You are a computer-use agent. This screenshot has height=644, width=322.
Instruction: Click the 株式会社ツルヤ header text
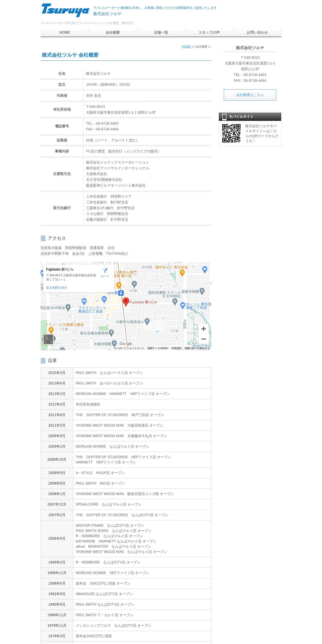point(107,14)
